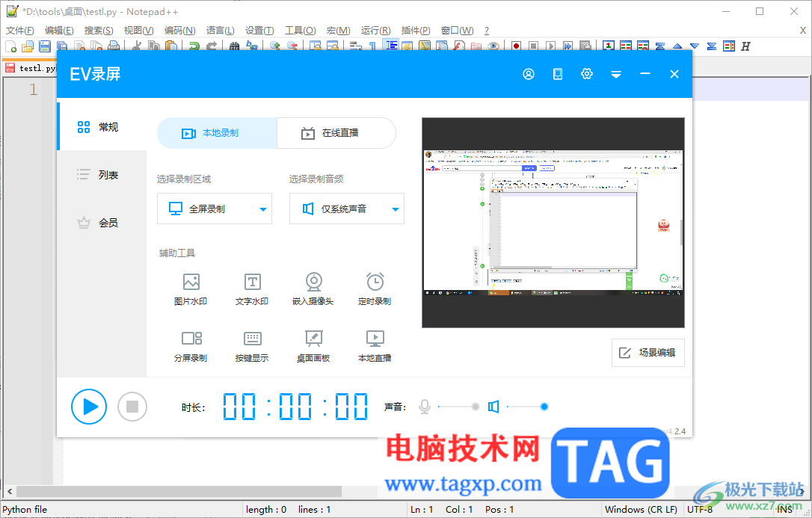The width and height of the screenshot is (812, 518).
Task: Adjust the microphone volume slider
Action: point(458,407)
